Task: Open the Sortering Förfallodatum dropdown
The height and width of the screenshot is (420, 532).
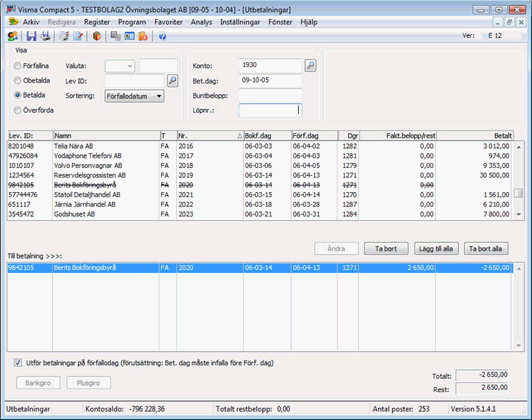Action: [134, 96]
